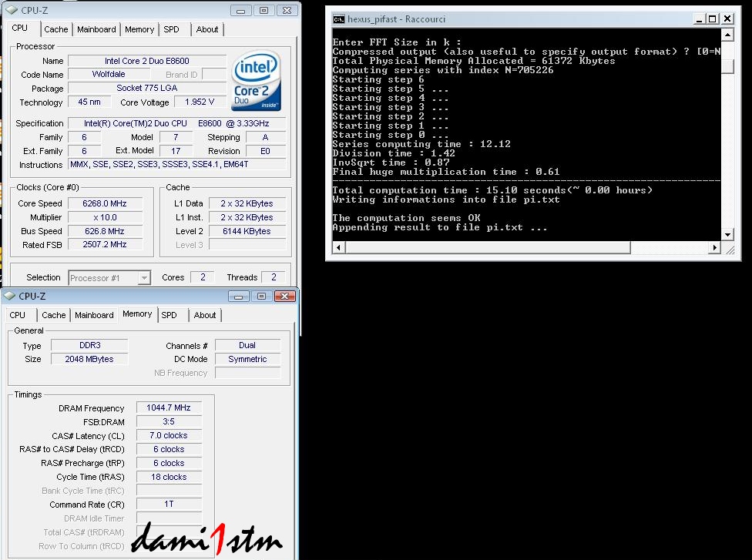
Task: Open Cache tab in lower CPU-Z window
Action: coord(54,315)
